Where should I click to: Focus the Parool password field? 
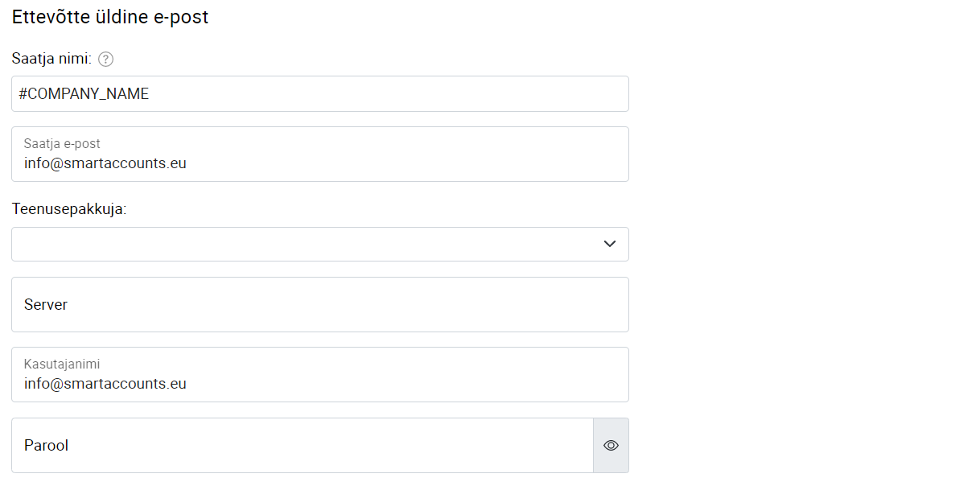(303, 445)
